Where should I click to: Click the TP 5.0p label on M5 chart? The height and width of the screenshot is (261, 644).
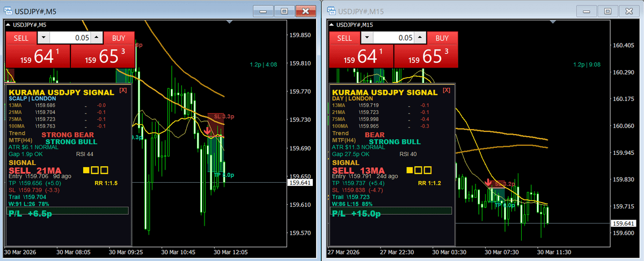click(224, 175)
